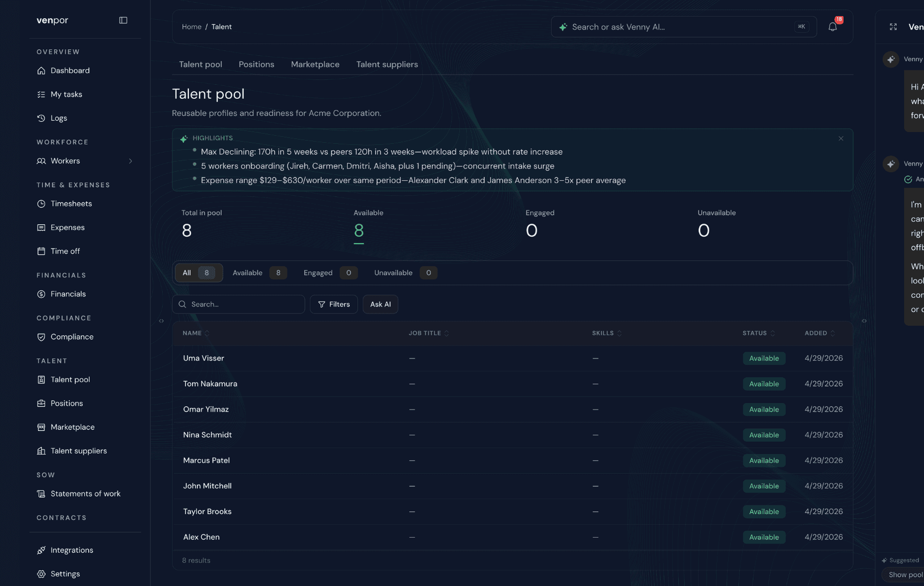Viewport: 924px width, 586px height.
Task: Click the Ask AI button
Action: pos(380,304)
